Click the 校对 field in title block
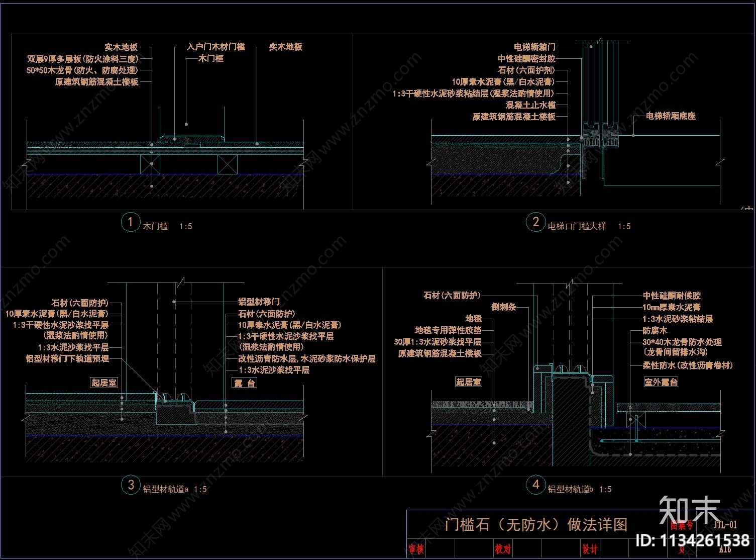 [x=503, y=549]
